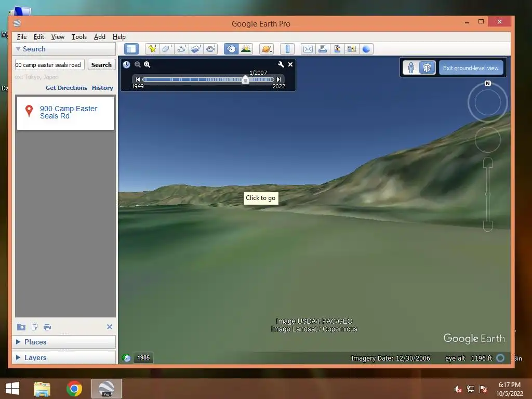Click the status bar historical clock icon
The image size is (532, 399).
[126, 357]
